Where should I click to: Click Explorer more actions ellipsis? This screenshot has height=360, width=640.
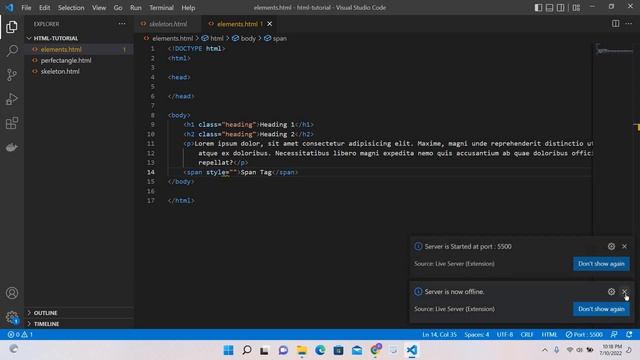point(122,24)
